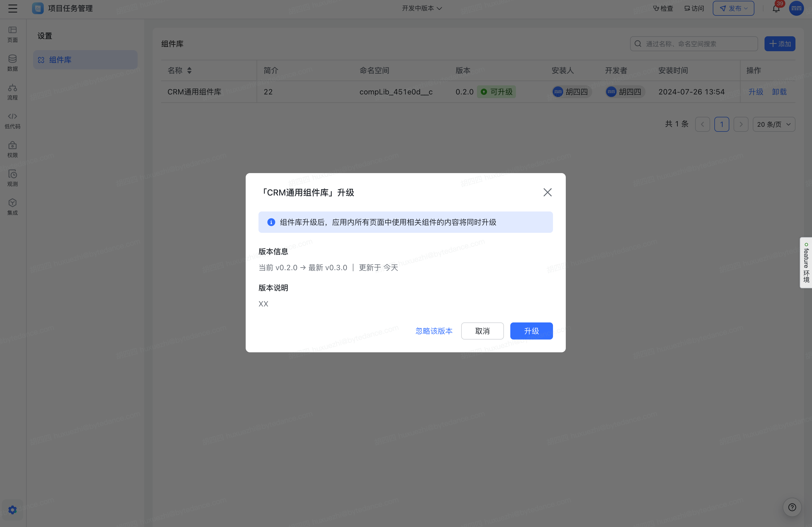Click the 0.2.0 version cell

pos(464,92)
